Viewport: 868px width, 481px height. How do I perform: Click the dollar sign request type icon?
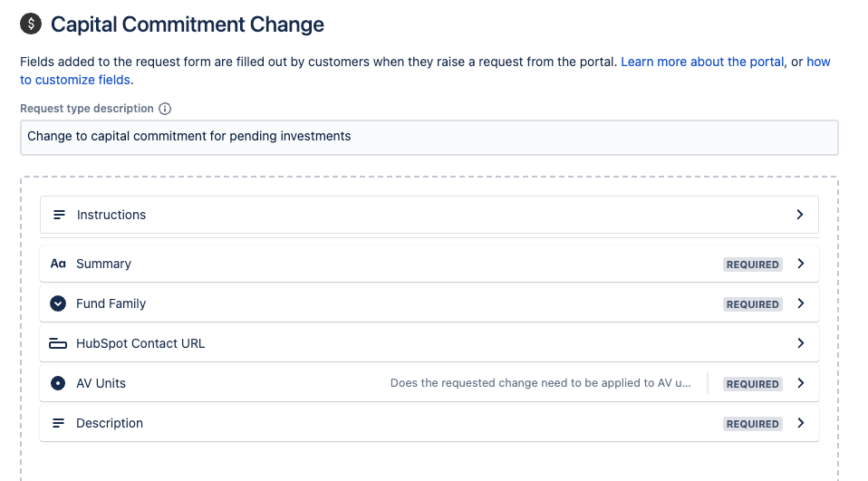(x=31, y=24)
